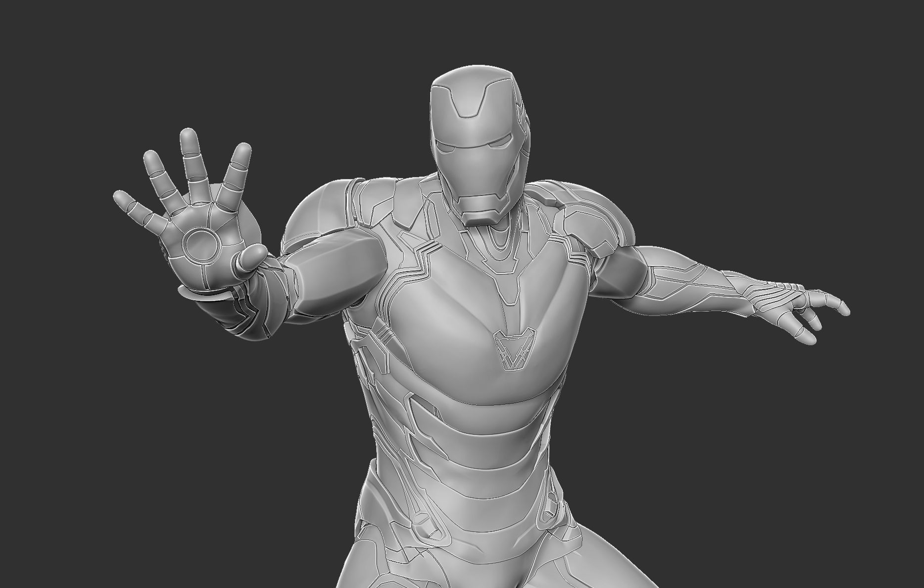
Task: Select the arc reactor on the chest
Action: (515, 349)
